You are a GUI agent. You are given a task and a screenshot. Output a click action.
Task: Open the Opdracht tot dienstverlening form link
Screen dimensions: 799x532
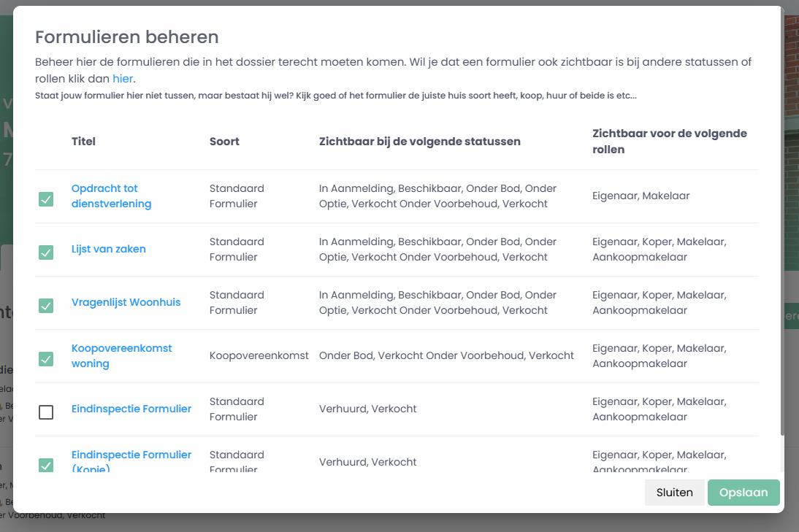111,196
